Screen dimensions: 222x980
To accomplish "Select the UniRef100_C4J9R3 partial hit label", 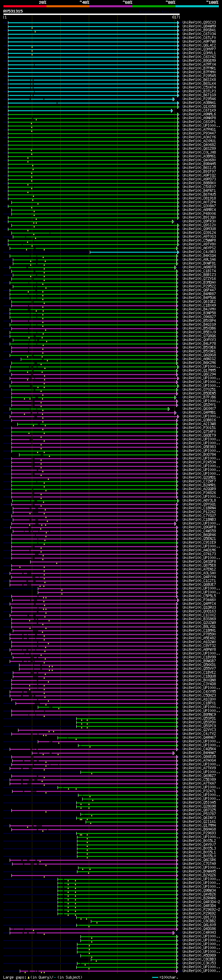I will 199,252.
